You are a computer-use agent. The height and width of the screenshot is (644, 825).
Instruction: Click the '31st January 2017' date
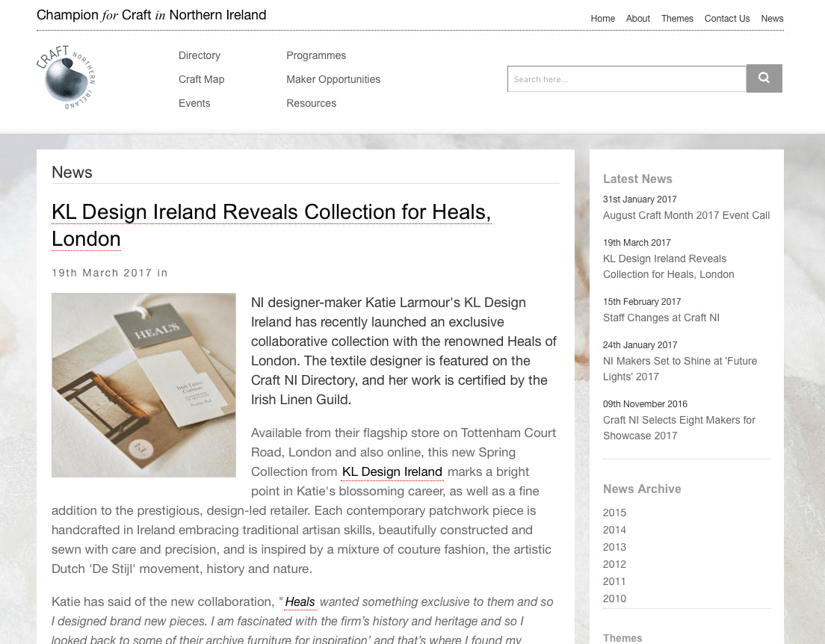tap(640, 199)
